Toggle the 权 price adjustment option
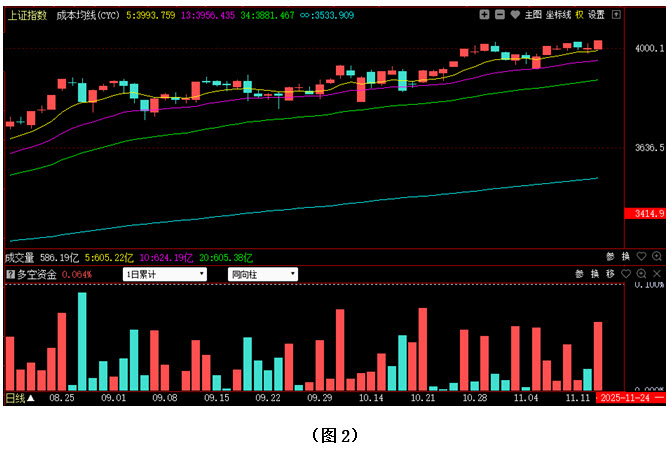This screenshot has width=671, height=456. (579, 15)
